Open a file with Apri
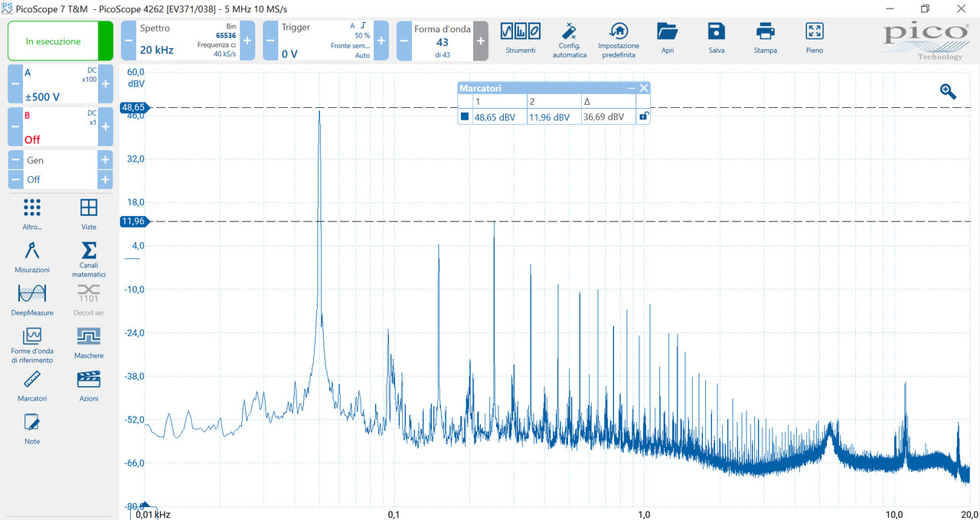980x520 pixels. pyautogui.click(x=668, y=38)
